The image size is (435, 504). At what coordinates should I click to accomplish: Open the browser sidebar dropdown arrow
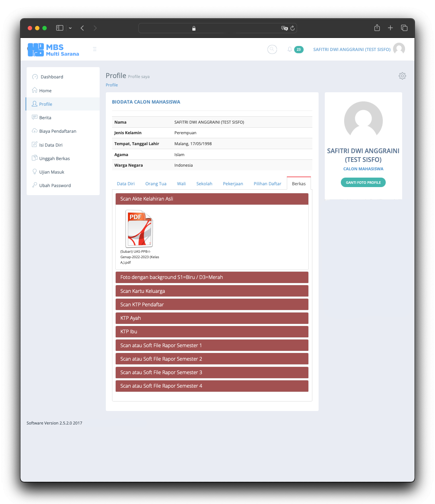click(70, 28)
